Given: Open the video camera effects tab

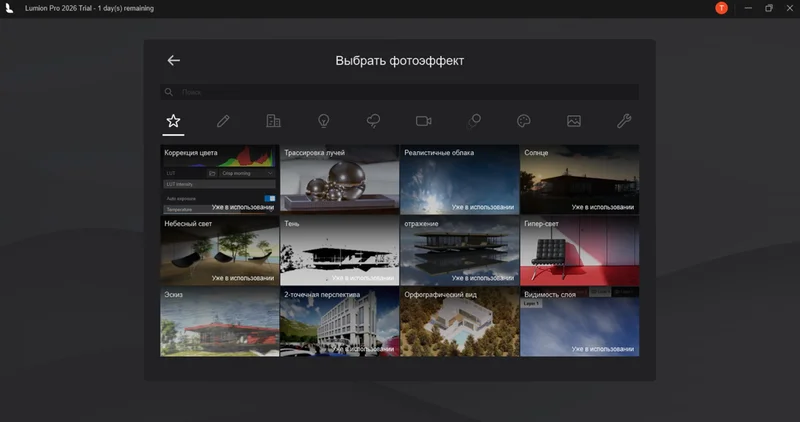Looking at the screenshot, I should (x=423, y=121).
